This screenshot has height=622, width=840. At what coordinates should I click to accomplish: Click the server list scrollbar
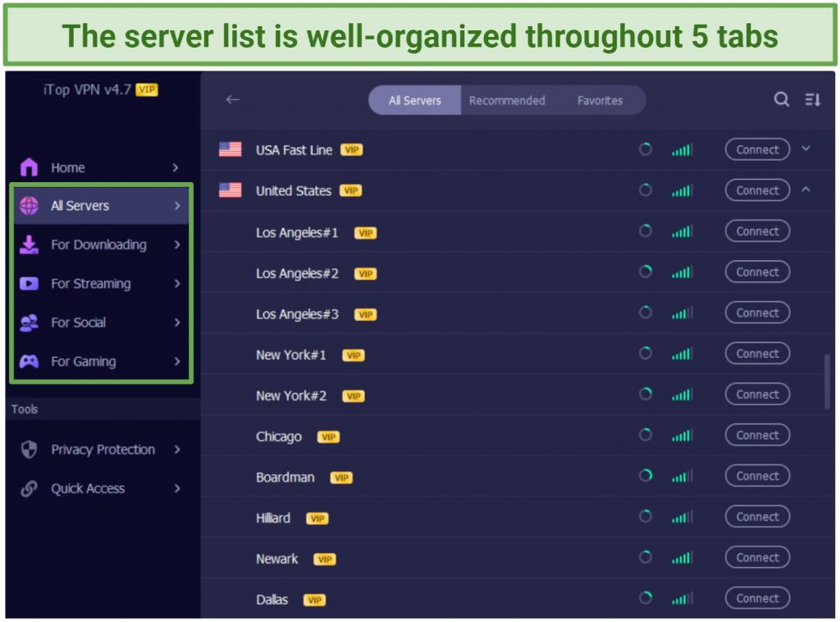pyautogui.click(x=827, y=382)
